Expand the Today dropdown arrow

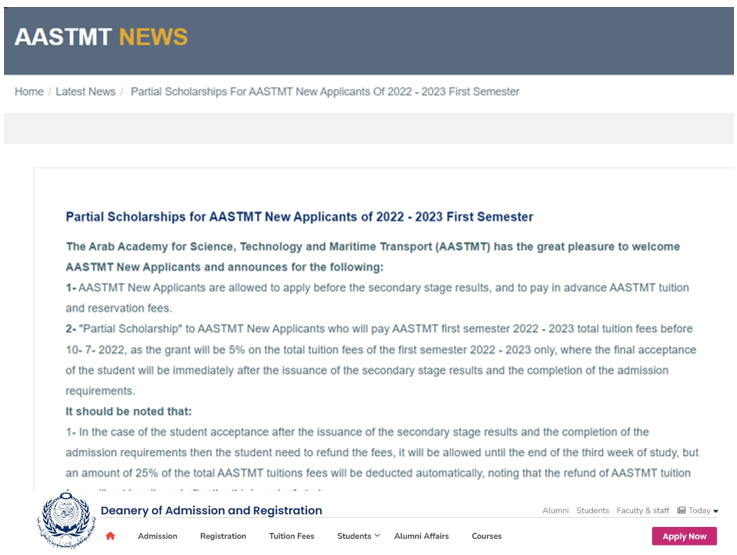[x=715, y=511]
